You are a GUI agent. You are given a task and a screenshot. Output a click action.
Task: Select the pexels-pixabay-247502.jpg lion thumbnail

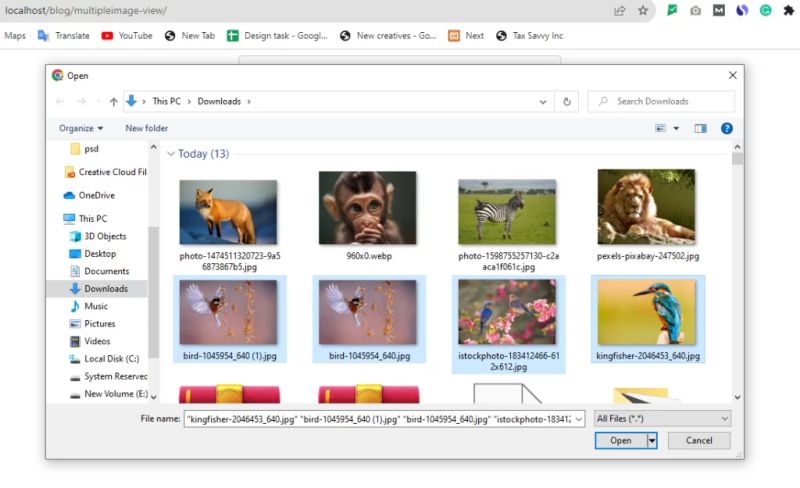(646, 207)
